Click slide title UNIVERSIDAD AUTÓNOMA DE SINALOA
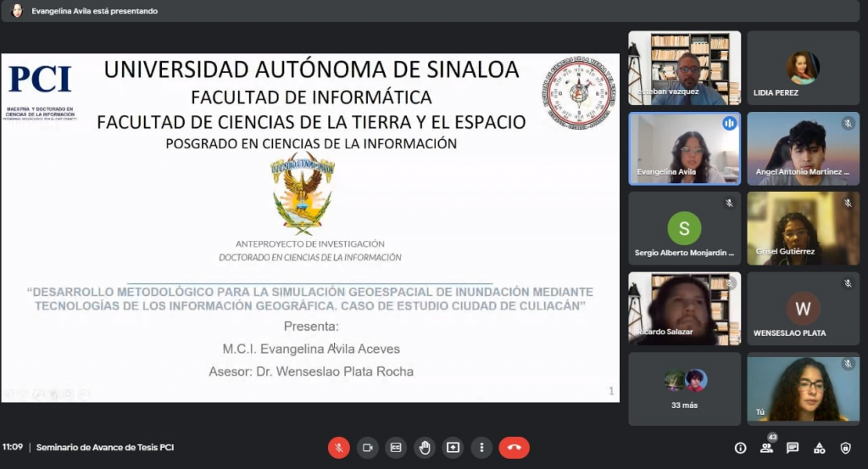The height and width of the screenshot is (469, 868). tap(312, 70)
